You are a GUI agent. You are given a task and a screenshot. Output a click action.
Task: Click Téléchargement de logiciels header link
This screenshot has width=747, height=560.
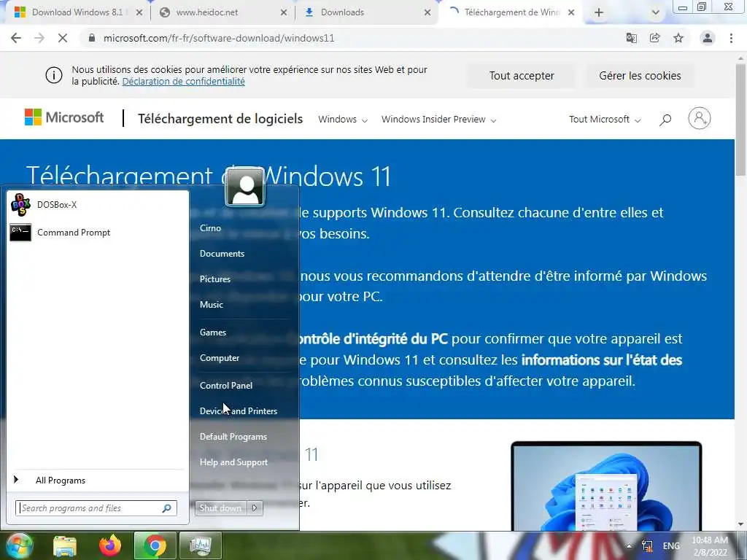coord(220,119)
